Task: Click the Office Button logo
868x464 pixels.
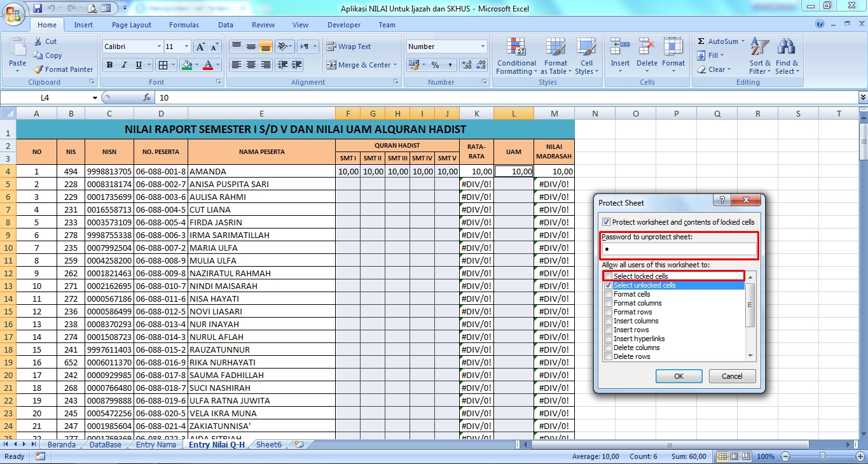Action: point(14,13)
